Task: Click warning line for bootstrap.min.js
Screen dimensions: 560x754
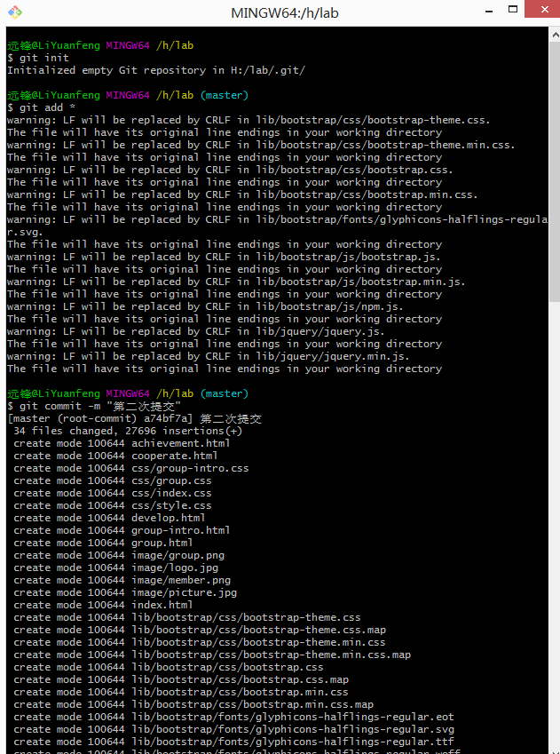Action: coord(236,282)
